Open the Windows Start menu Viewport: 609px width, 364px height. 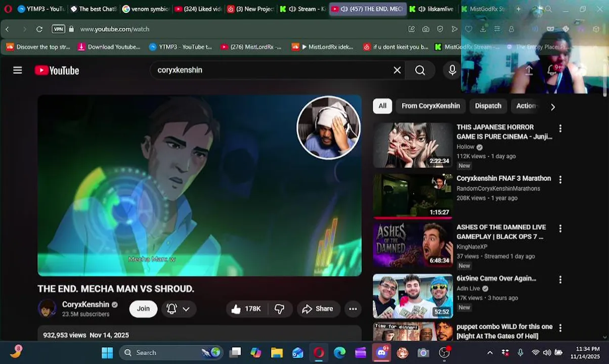click(x=107, y=352)
